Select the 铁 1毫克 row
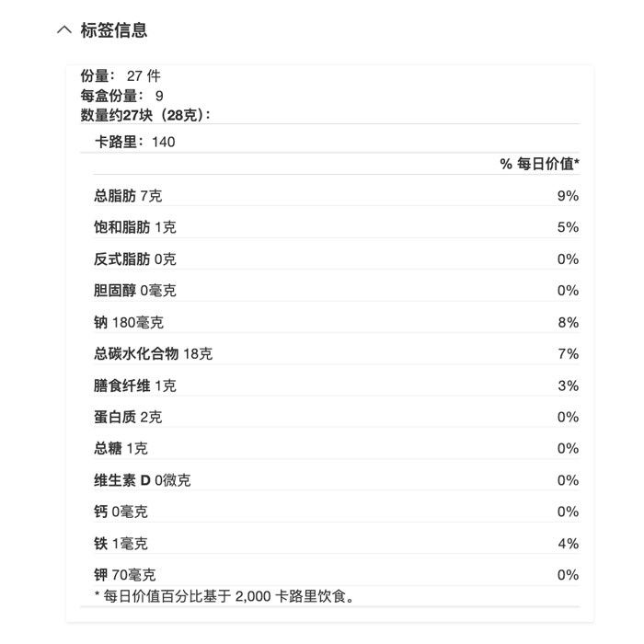This screenshot has height=644, width=644. click(337, 543)
